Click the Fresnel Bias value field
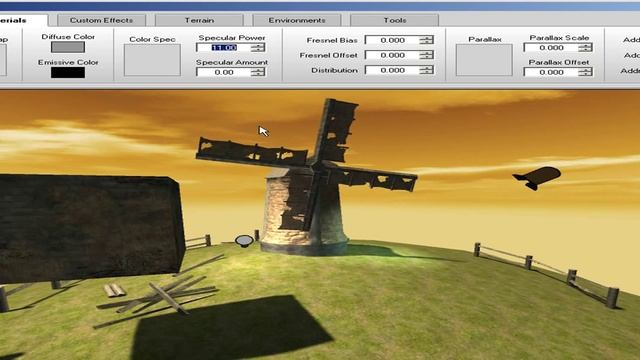This screenshot has height=360, width=640. [392, 40]
